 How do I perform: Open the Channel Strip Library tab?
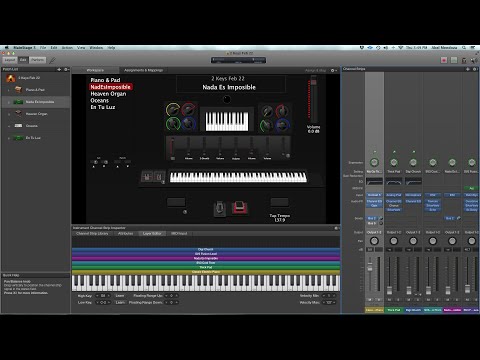(x=92, y=234)
